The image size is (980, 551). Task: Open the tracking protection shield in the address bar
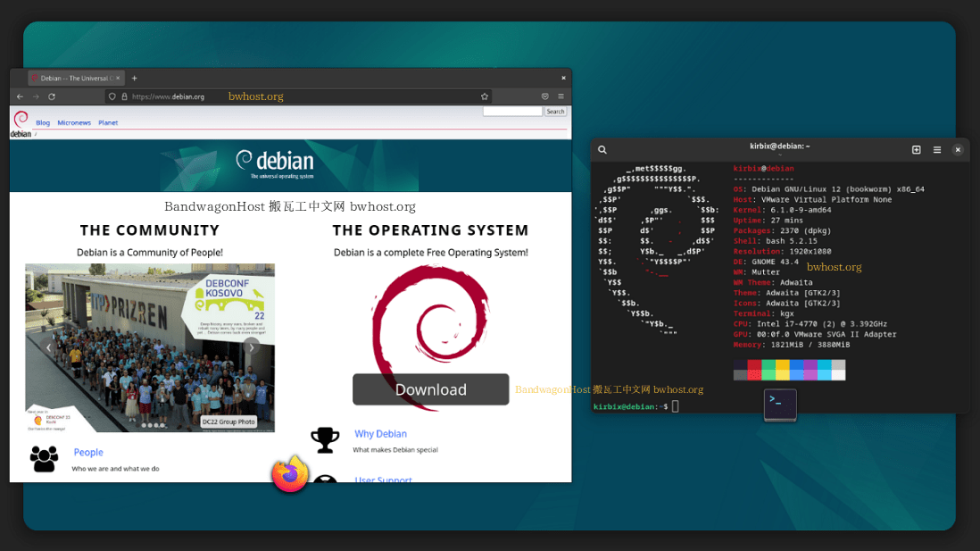coord(112,96)
